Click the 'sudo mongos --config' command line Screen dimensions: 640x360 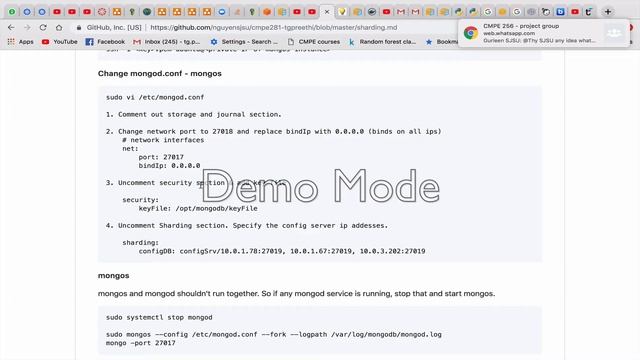[273, 334]
